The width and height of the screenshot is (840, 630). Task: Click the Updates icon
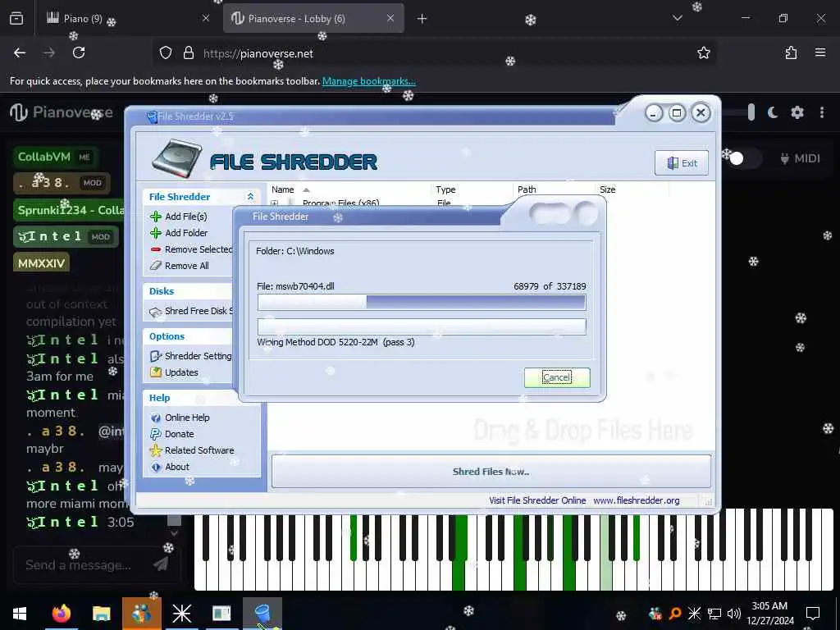[156, 372]
